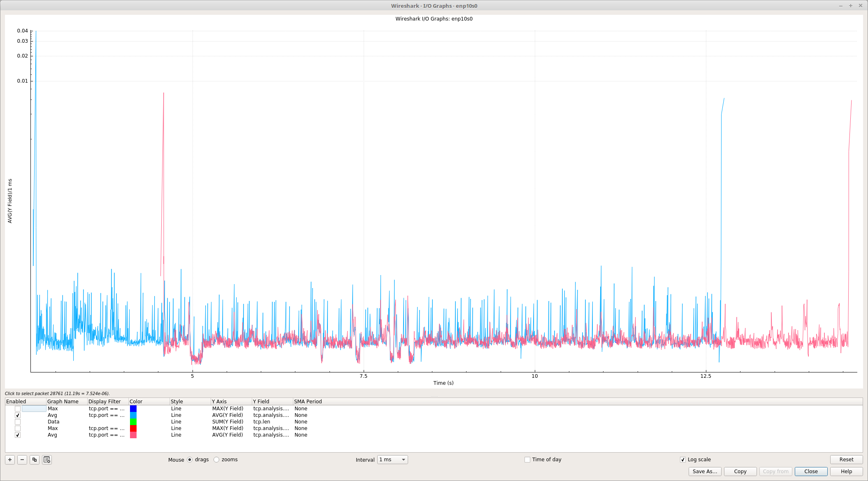Clear all graphs icon
Image resolution: width=868 pixels, height=481 pixels.
tap(47, 460)
